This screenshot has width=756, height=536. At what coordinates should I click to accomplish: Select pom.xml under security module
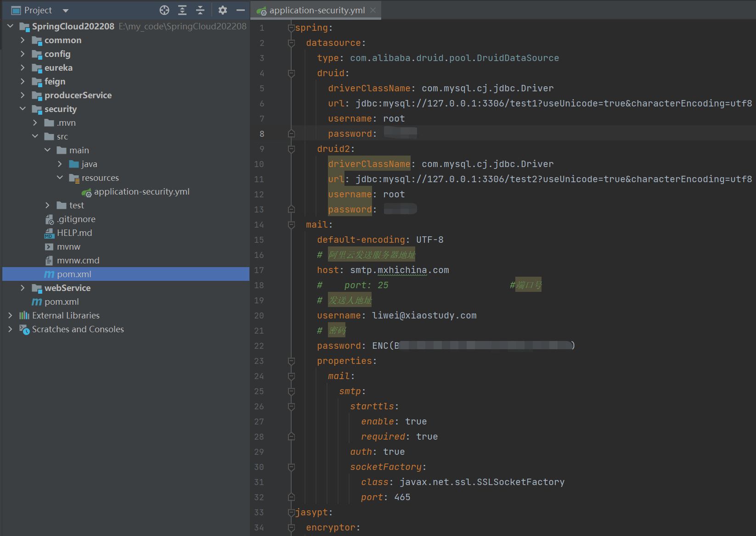pyautogui.click(x=74, y=274)
